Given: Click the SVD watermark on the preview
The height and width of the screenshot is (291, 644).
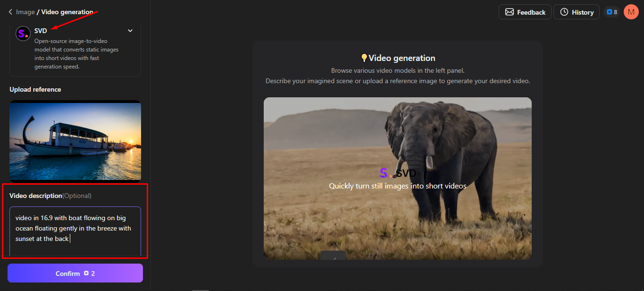Looking at the screenshot, I should (x=398, y=173).
